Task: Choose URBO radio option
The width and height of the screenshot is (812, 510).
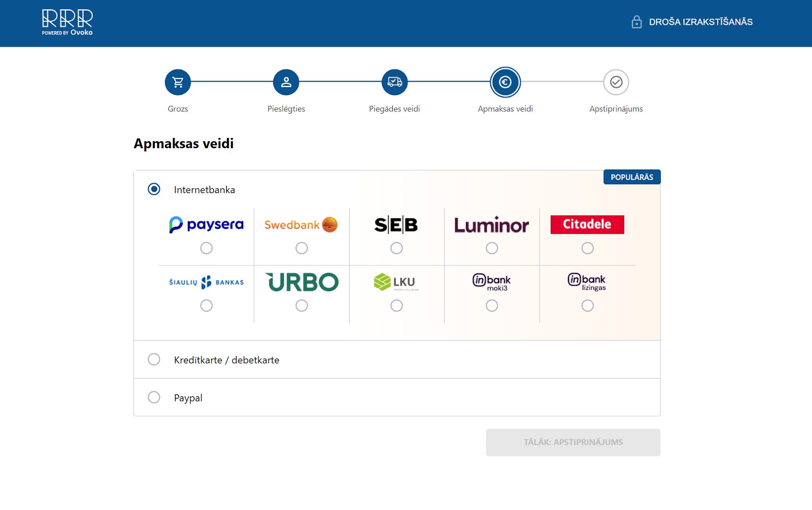Action: (x=301, y=305)
